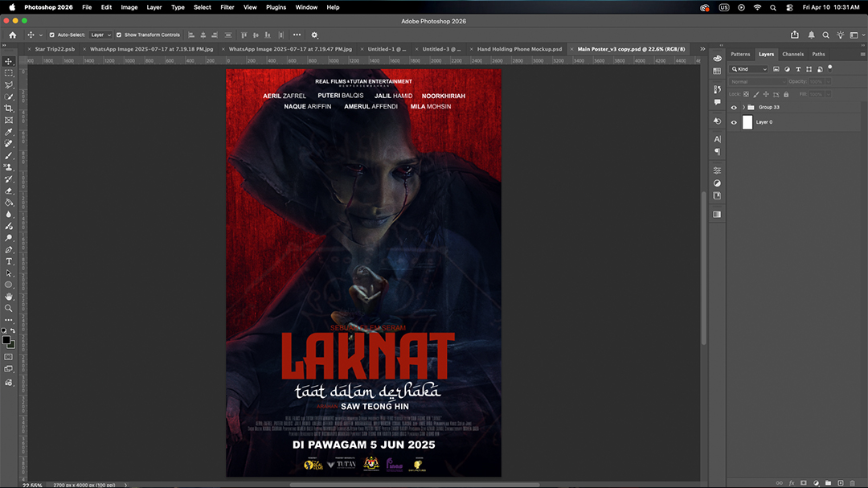Open the notifications bell icon

click(811, 35)
